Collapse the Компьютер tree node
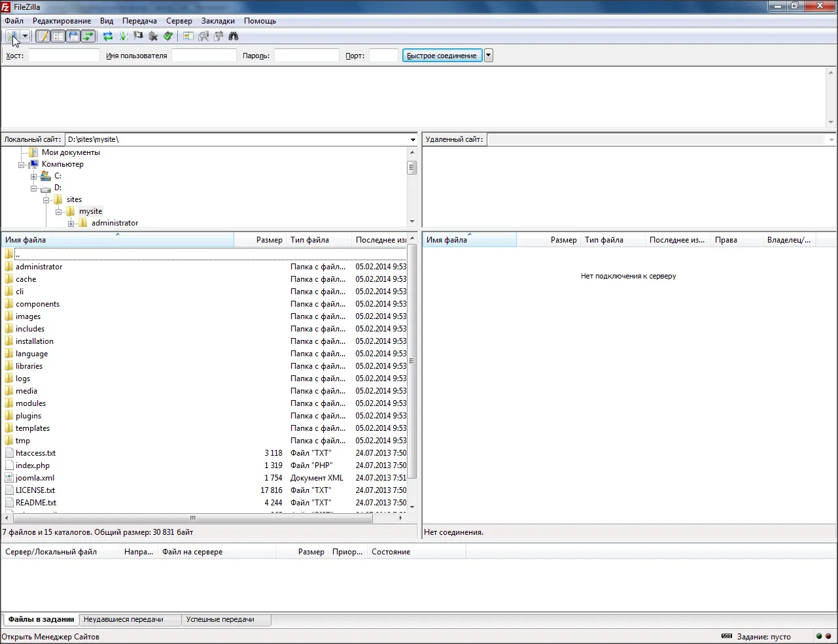This screenshot has height=644, width=838. click(22, 165)
